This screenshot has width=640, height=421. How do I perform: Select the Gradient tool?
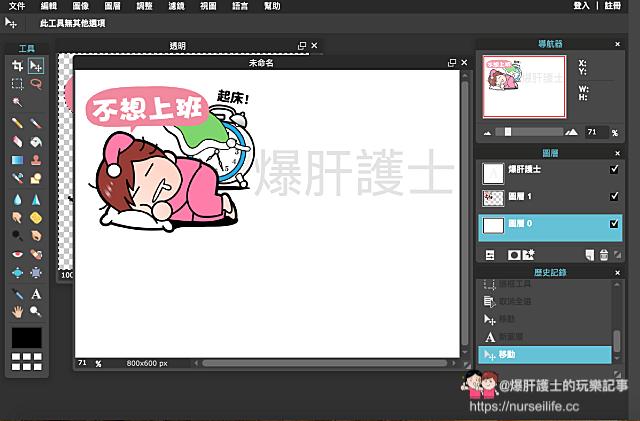point(18,160)
